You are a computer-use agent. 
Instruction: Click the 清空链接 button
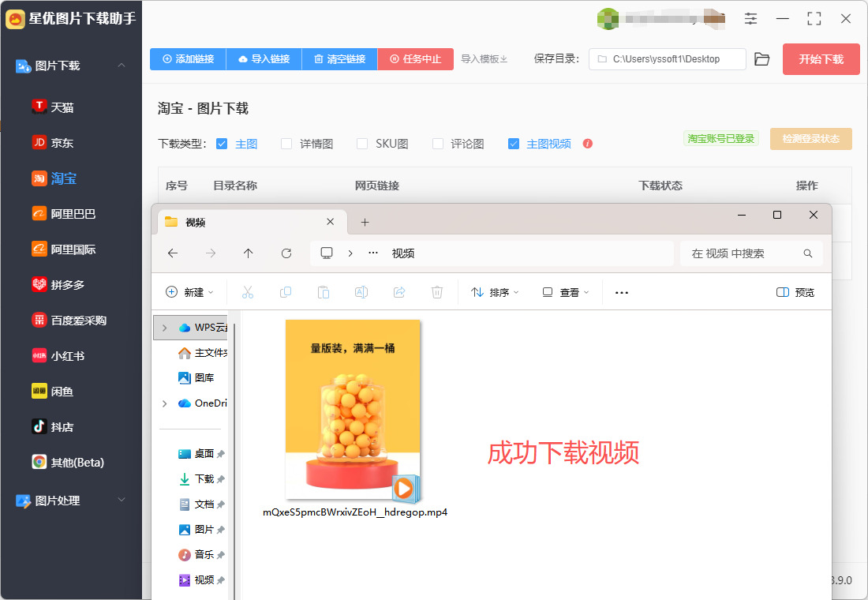click(x=340, y=58)
